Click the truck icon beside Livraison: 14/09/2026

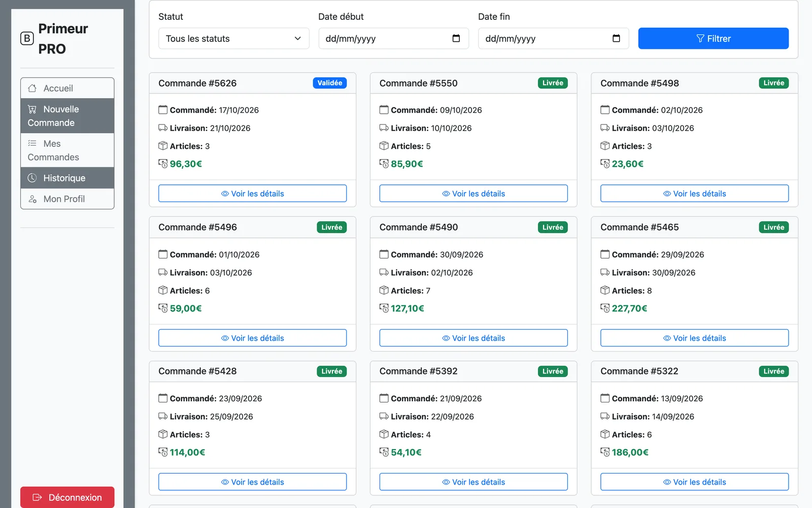(605, 416)
